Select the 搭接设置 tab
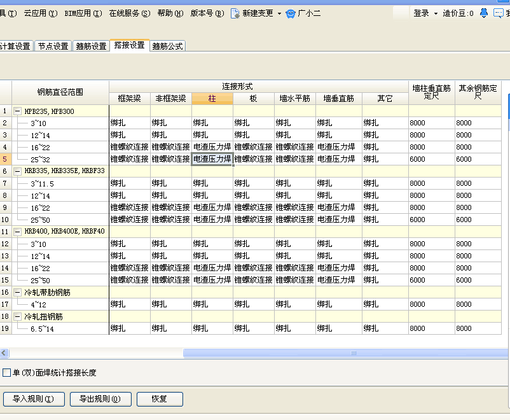 coord(130,45)
